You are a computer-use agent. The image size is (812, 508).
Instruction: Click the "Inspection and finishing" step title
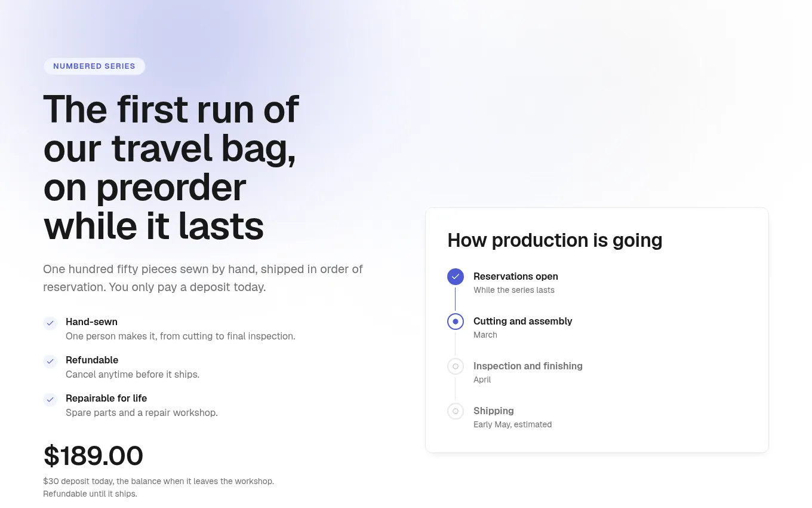pos(528,366)
